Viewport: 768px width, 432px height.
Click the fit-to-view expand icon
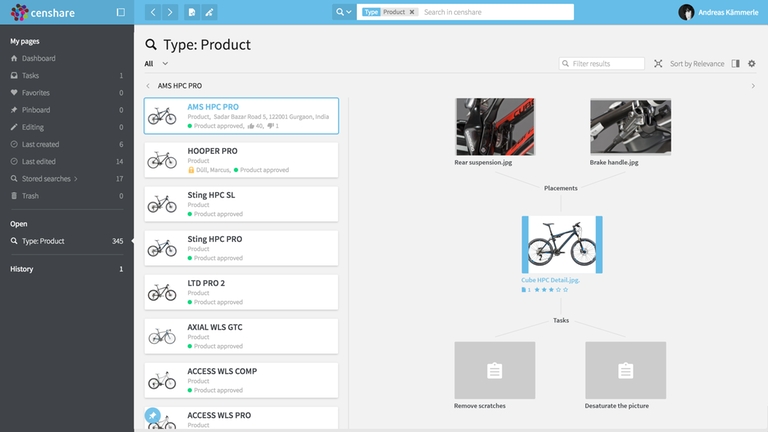coord(658,64)
